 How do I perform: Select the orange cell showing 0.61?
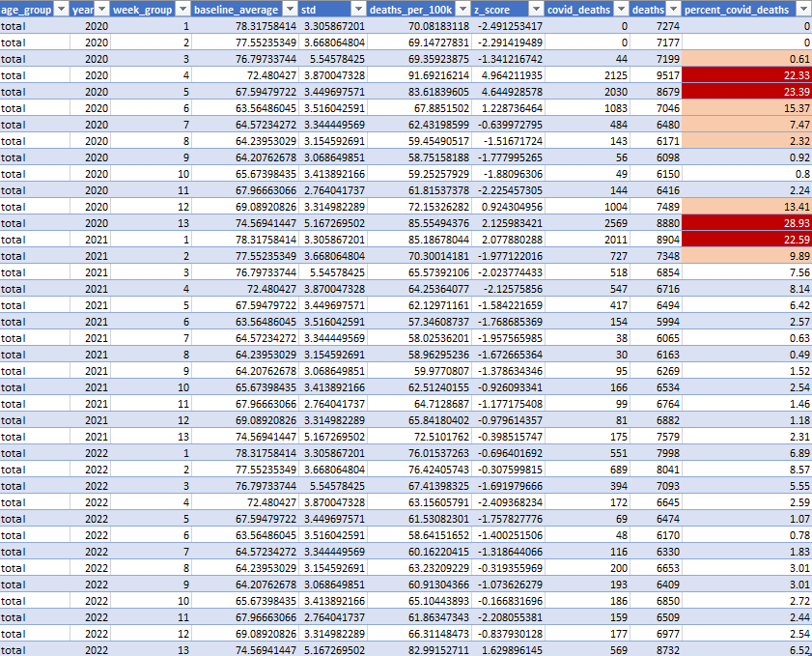(746, 59)
